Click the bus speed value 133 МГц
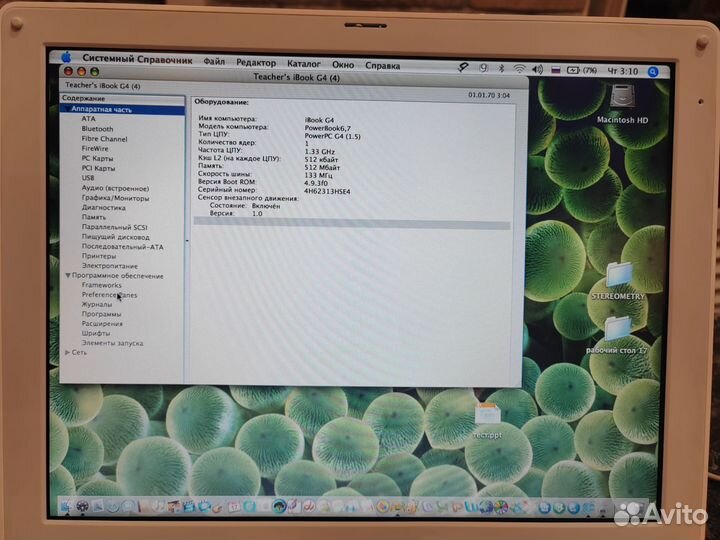 (318, 175)
